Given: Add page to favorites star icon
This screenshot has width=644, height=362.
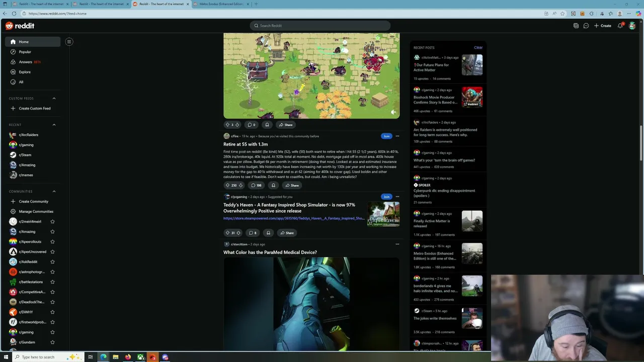Looking at the screenshot, I should pyautogui.click(x=562, y=14).
